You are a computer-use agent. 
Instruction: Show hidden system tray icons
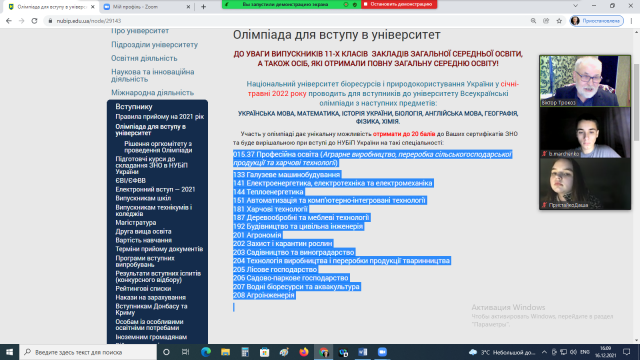pyautogui.click(x=544, y=352)
